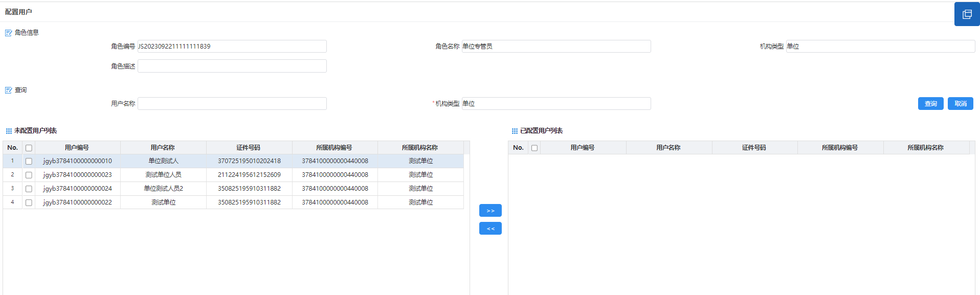Open the 机构类型 field in role info
Viewport: 980px width, 295px height.
pos(880,47)
